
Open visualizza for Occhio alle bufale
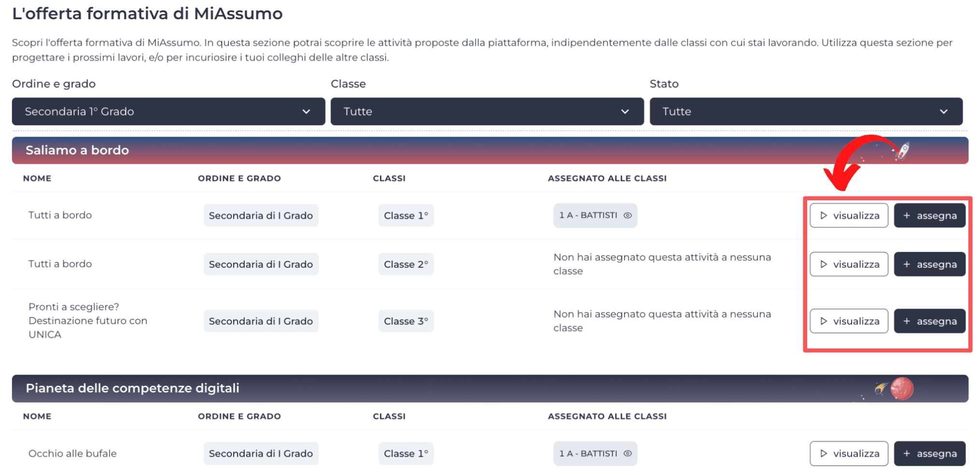tap(849, 453)
